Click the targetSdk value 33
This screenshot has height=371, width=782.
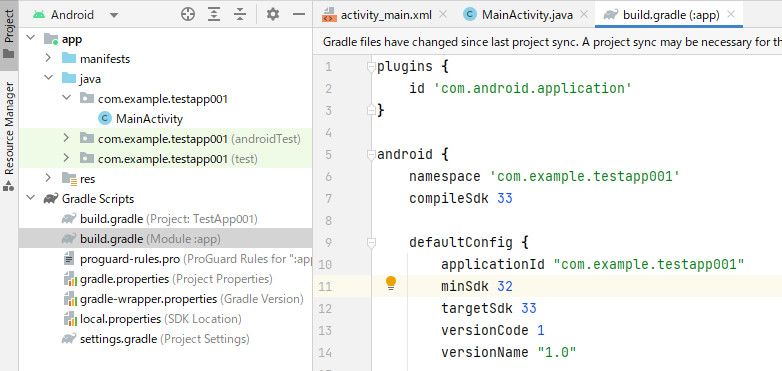[529, 308]
